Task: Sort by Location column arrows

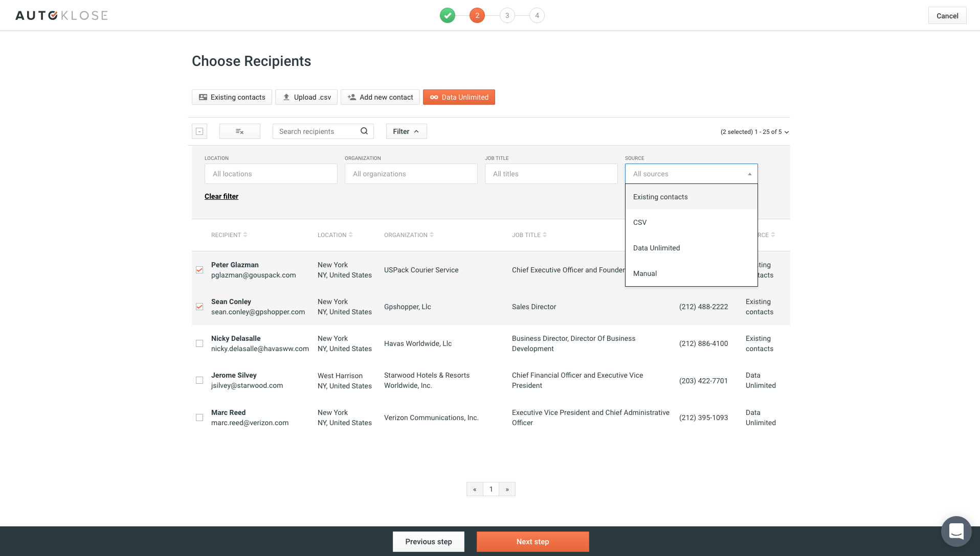Action: point(351,235)
